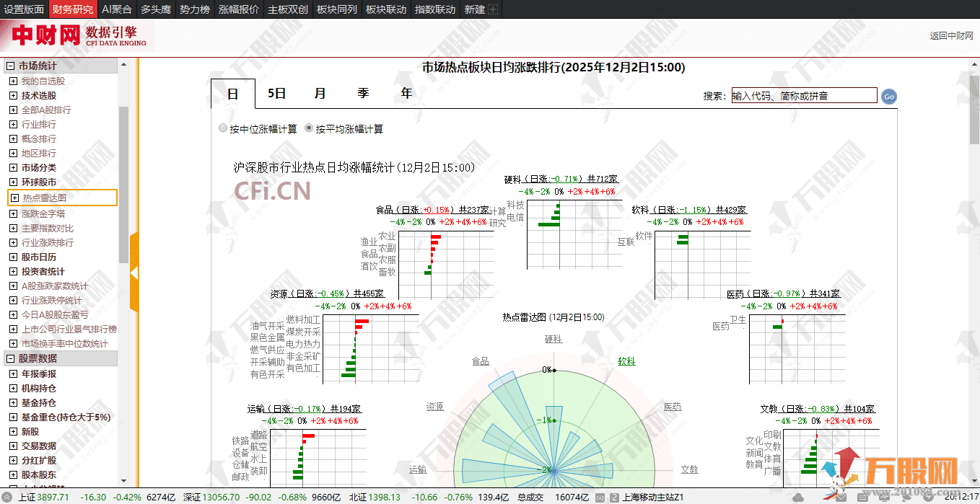The width and height of the screenshot is (980, 504).
Task: Expand the 股票数据 section in the sidebar
Action: [11, 358]
